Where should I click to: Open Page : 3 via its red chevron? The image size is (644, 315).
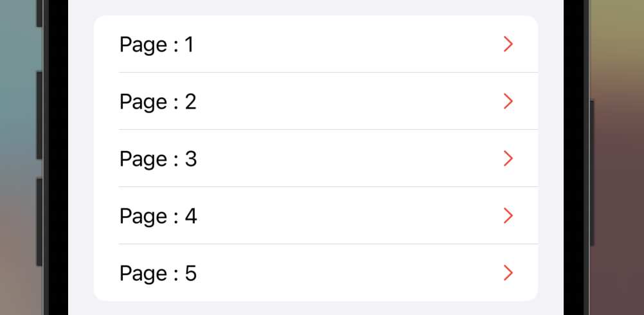click(x=508, y=159)
